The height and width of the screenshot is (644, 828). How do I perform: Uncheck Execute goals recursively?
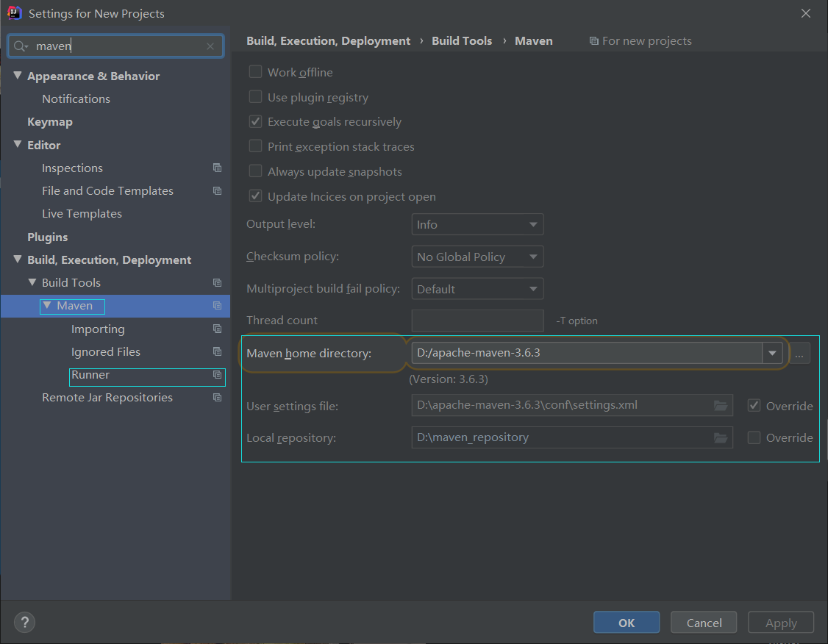tap(256, 121)
